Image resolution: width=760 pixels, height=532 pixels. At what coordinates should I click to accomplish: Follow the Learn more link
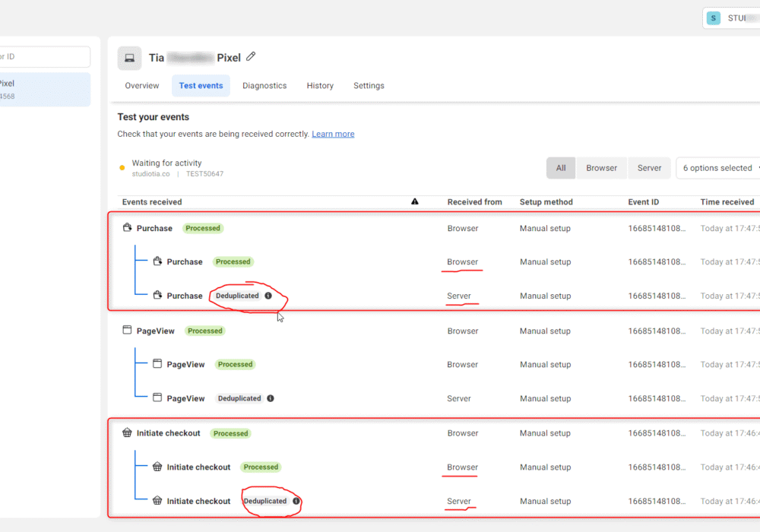(x=333, y=135)
